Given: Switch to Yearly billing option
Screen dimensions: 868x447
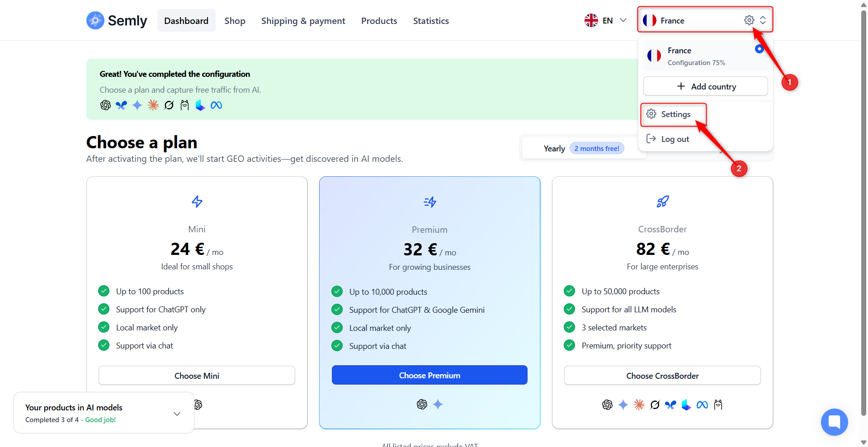Looking at the screenshot, I should (x=554, y=149).
